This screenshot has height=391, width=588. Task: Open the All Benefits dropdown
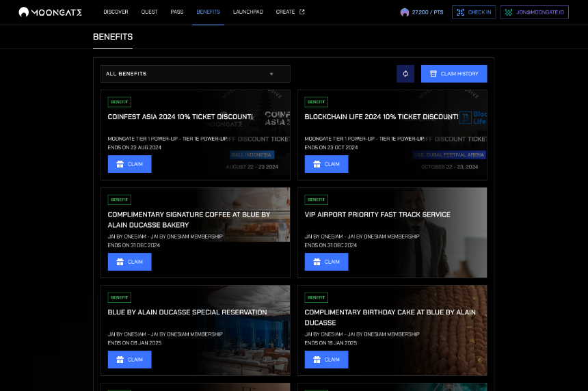[x=196, y=74]
